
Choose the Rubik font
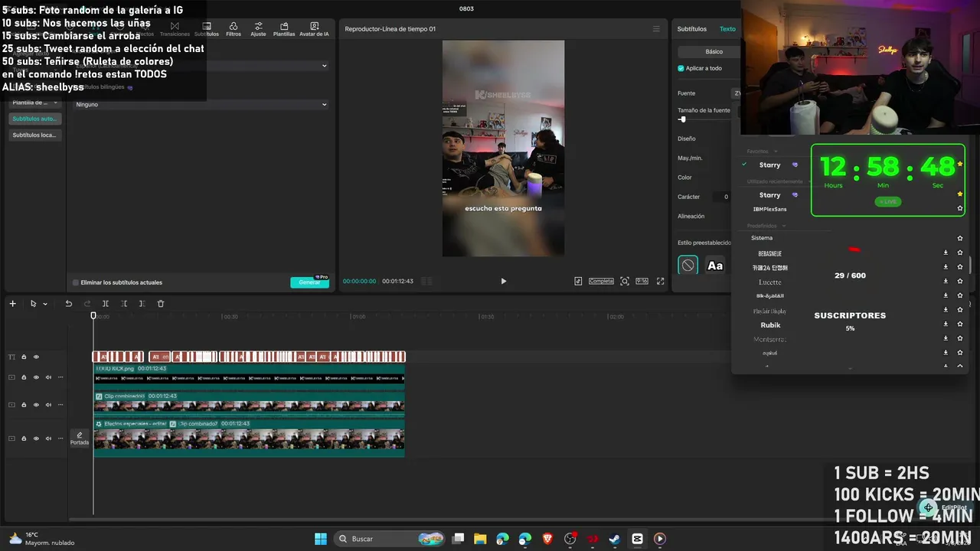pos(770,325)
